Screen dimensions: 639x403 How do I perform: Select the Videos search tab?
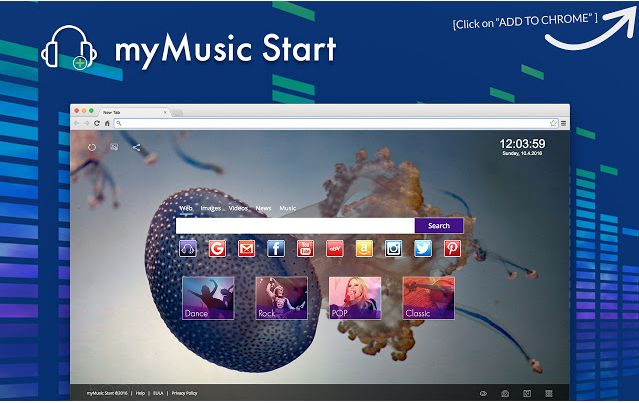[238, 208]
